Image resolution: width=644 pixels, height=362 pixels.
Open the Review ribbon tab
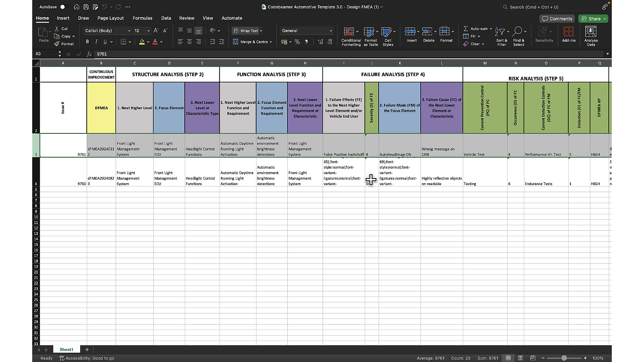[x=186, y=18]
